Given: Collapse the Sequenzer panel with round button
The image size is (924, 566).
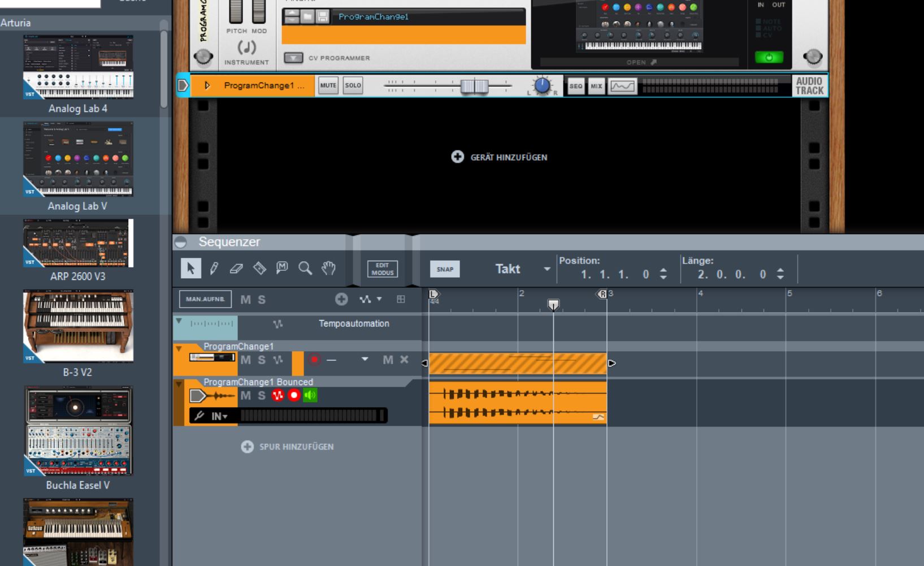Looking at the screenshot, I should click(181, 242).
